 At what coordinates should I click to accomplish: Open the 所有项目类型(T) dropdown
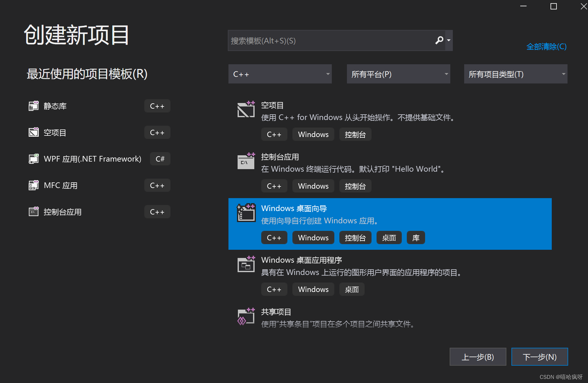(x=516, y=74)
